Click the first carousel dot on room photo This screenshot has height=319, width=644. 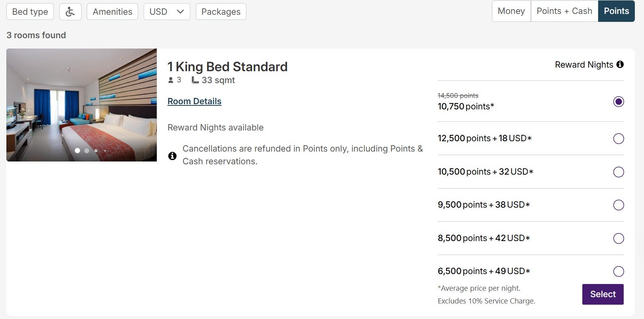point(77,151)
